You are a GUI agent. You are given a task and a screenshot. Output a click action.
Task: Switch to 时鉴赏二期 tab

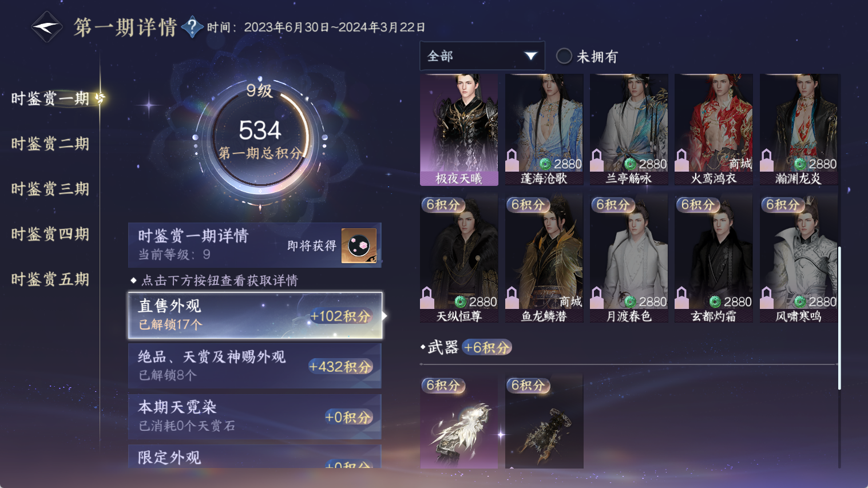pos(50,144)
